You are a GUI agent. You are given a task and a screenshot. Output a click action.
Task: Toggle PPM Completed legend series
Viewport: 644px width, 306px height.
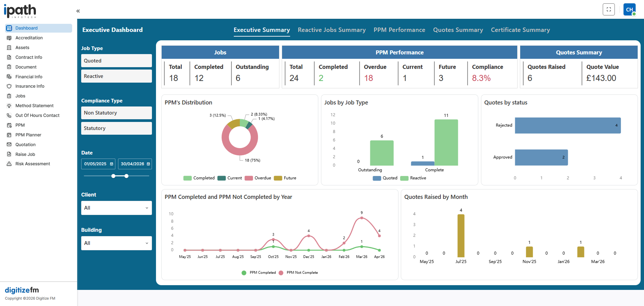[259, 273]
